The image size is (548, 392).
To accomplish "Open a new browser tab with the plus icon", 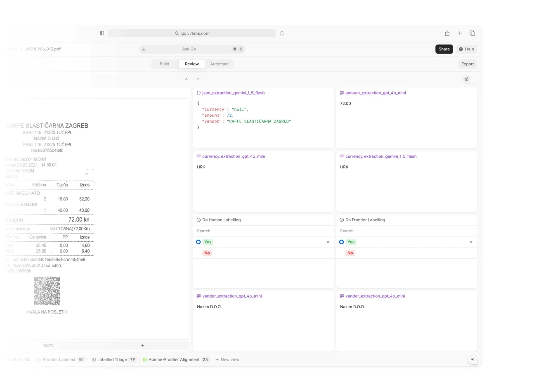I will (460, 33).
